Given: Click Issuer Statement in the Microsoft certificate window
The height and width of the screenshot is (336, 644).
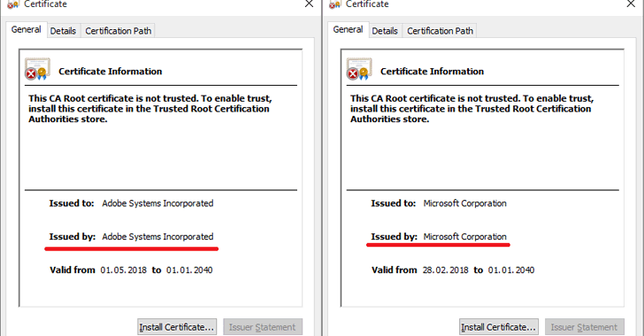Looking at the screenshot, I should [584, 327].
